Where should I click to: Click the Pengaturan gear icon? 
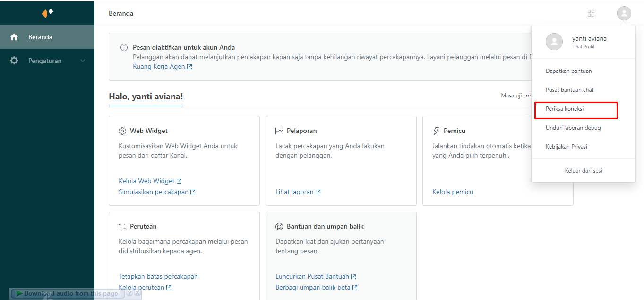[x=14, y=61]
